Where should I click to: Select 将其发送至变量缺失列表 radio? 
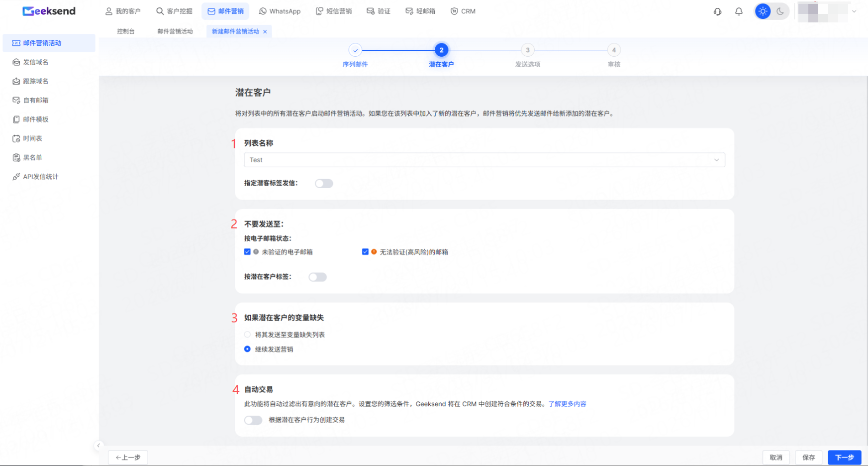[x=247, y=335]
